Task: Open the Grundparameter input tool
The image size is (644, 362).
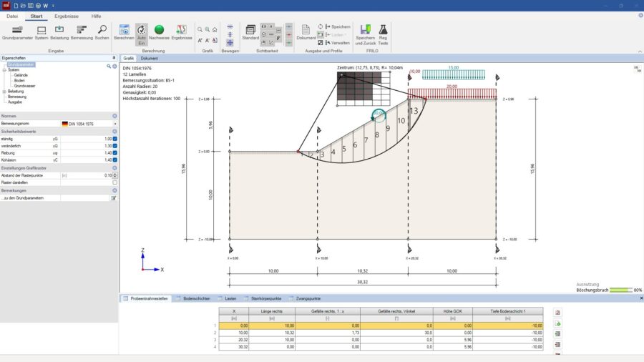Action: coord(17,31)
